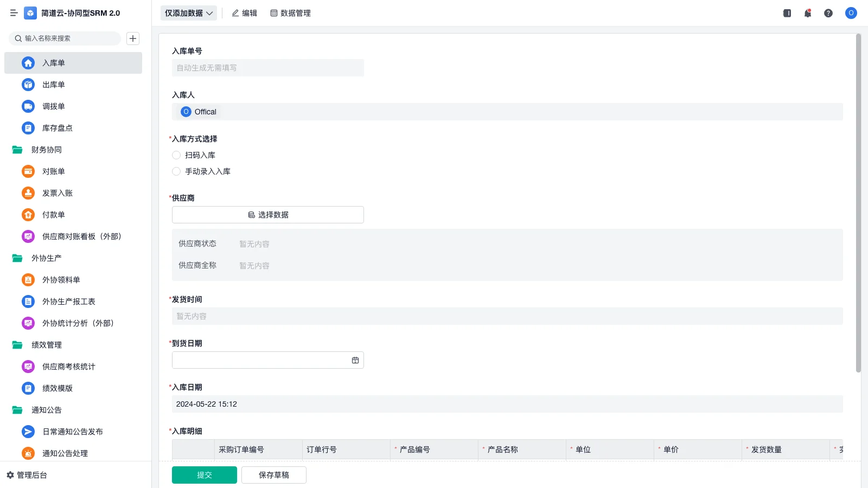Select the 手动录入入库 radio option
The width and height of the screenshot is (868, 488).
(x=176, y=171)
